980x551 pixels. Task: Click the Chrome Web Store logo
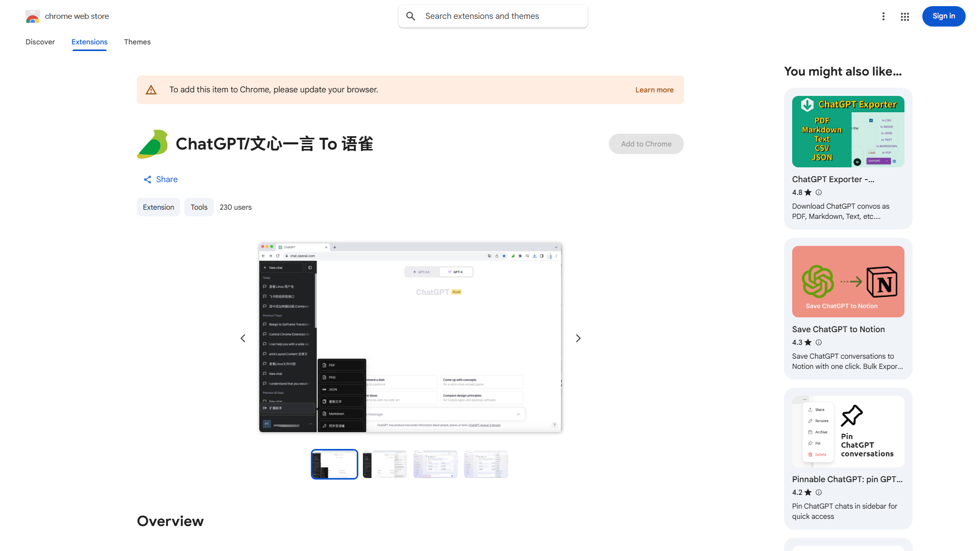(x=33, y=16)
